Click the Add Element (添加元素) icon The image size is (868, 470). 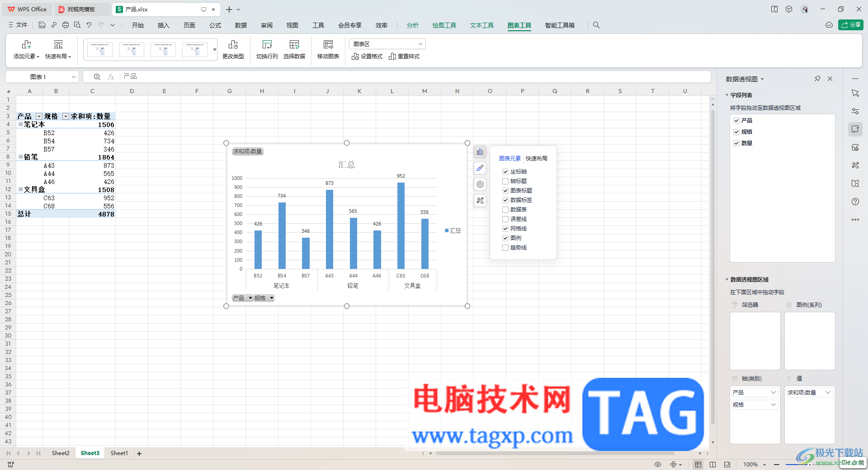26,44
